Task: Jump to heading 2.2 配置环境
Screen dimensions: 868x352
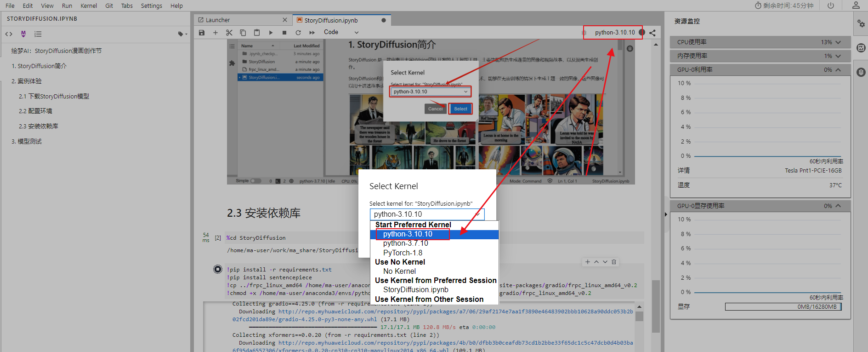Action: pyautogui.click(x=35, y=111)
